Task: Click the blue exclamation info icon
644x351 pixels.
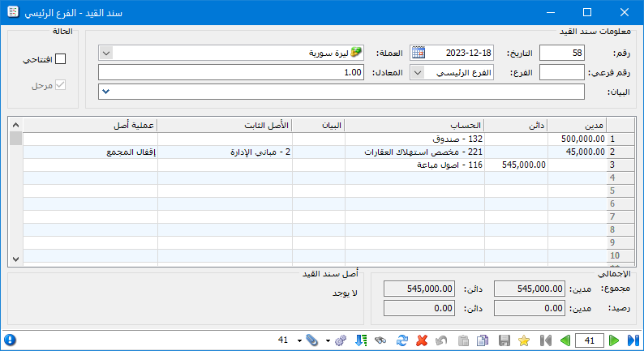Action: [x=10, y=340]
